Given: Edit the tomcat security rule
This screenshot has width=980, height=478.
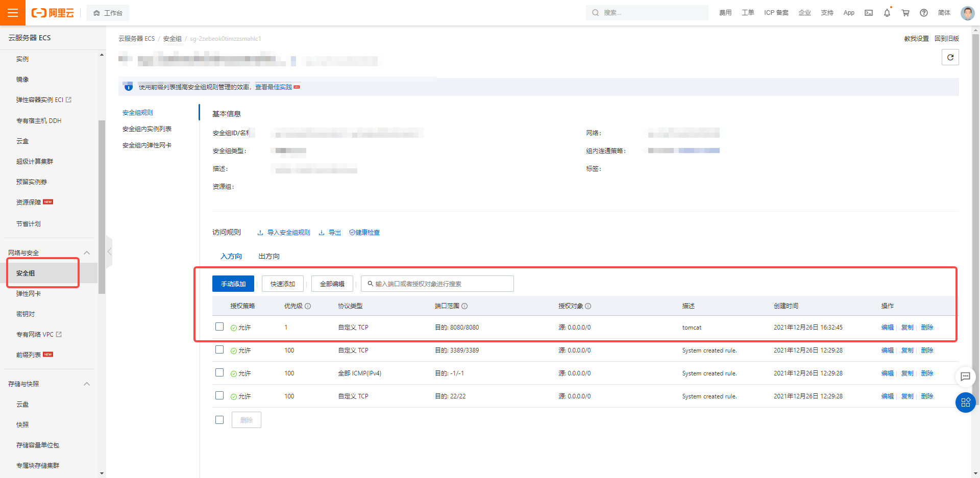Looking at the screenshot, I should (887, 327).
